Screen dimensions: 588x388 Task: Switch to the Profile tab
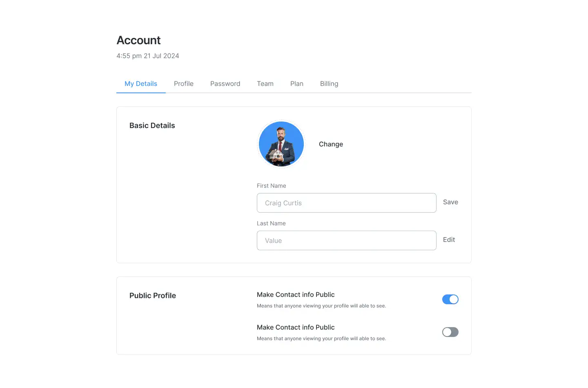pos(184,84)
